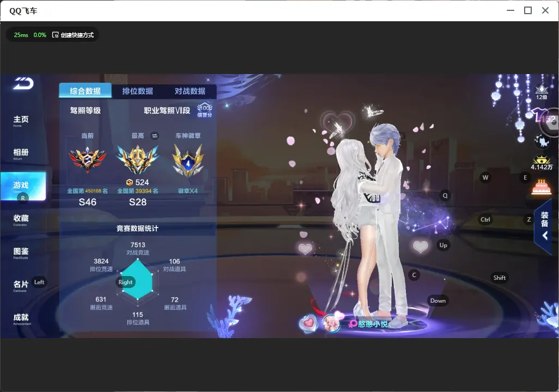Click the S46 season label
Screen dimensions: 559x392
coord(87,202)
